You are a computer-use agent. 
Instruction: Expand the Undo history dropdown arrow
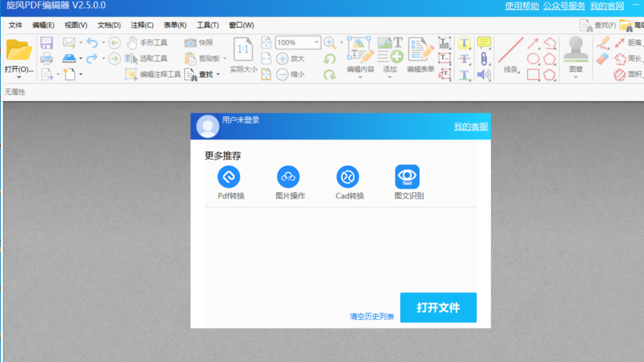tap(103, 43)
